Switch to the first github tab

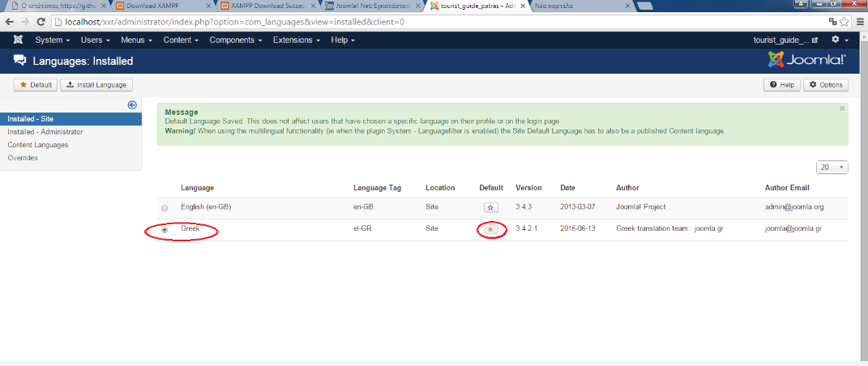pyautogui.click(x=58, y=6)
